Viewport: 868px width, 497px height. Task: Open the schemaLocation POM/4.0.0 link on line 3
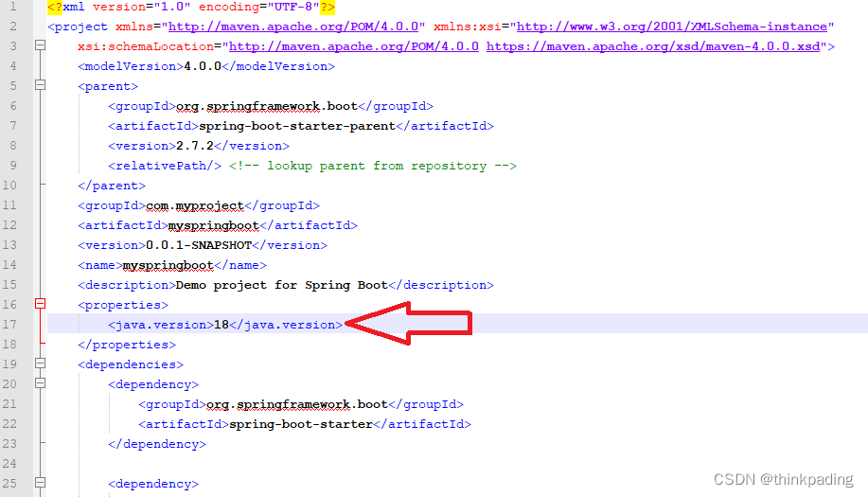tap(354, 46)
